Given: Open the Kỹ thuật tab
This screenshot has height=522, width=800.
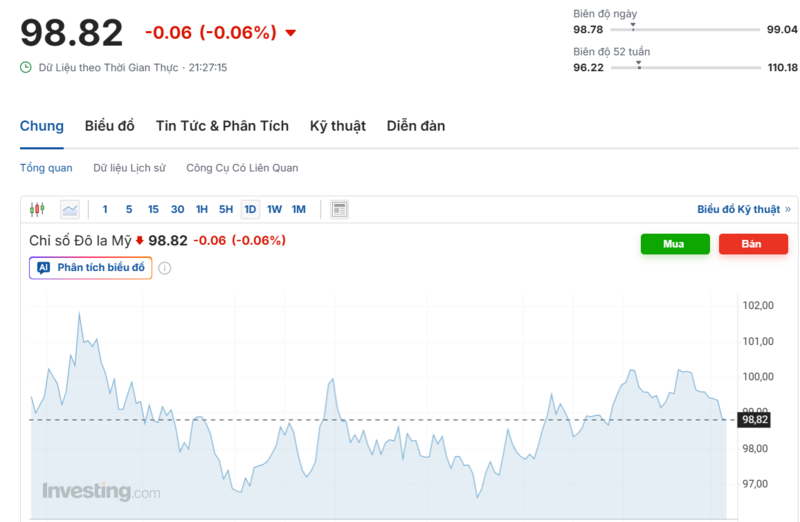Looking at the screenshot, I should click(337, 126).
